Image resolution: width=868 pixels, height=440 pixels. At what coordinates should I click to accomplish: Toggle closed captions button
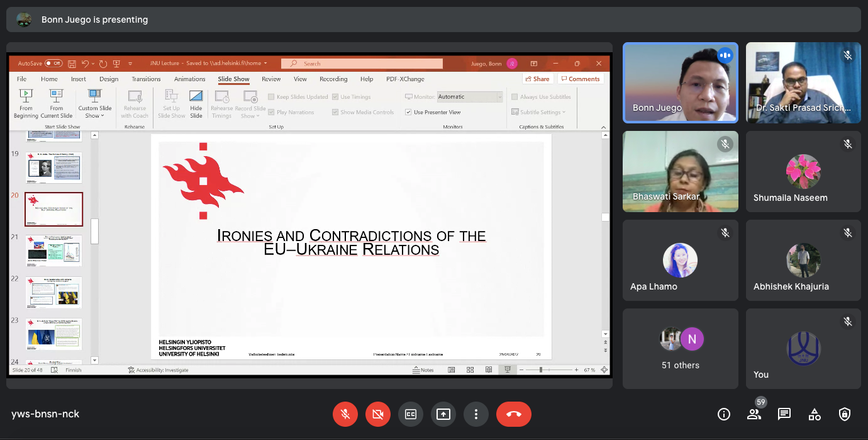click(x=411, y=414)
